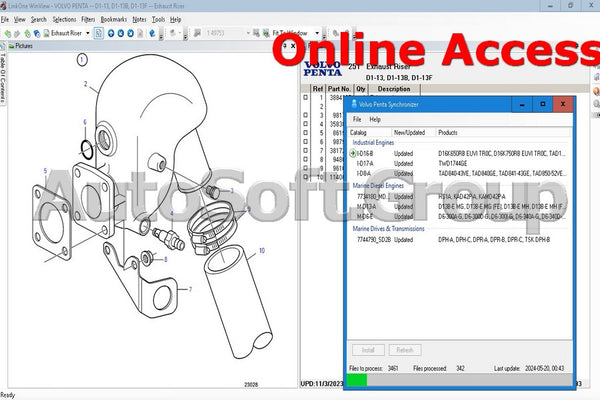
Task: Click the gray document icon after blue arrows
Action: (x=140, y=33)
